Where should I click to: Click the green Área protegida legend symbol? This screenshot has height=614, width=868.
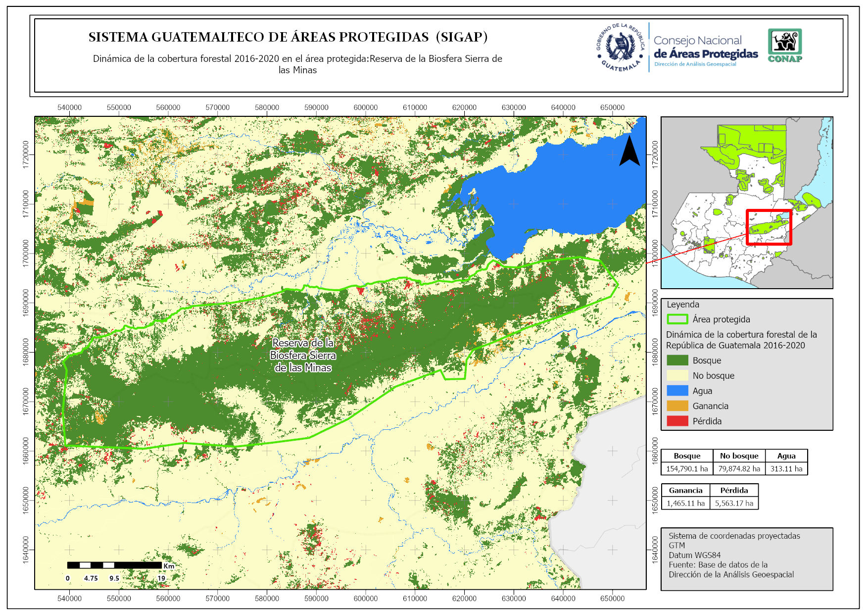pyautogui.click(x=677, y=319)
